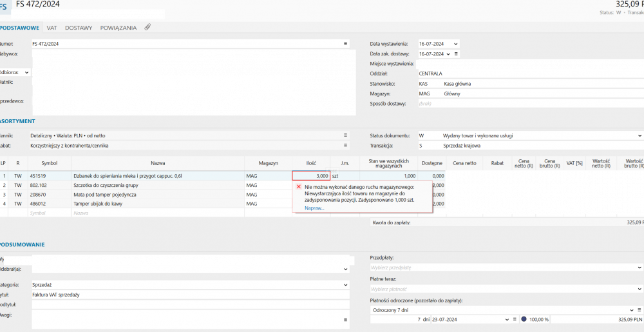Image resolution: width=644 pixels, height=332 pixels.
Task: Open the Przedpłaty selection dropdown
Action: (x=639, y=267)
